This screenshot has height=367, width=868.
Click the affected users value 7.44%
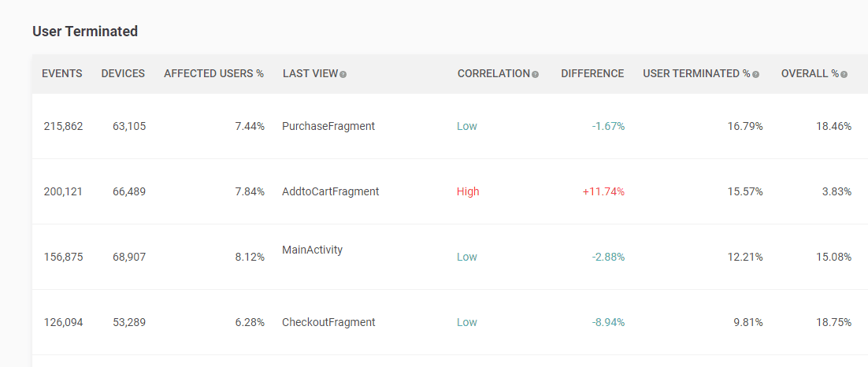pyautogui.click(x=250, y=126)
